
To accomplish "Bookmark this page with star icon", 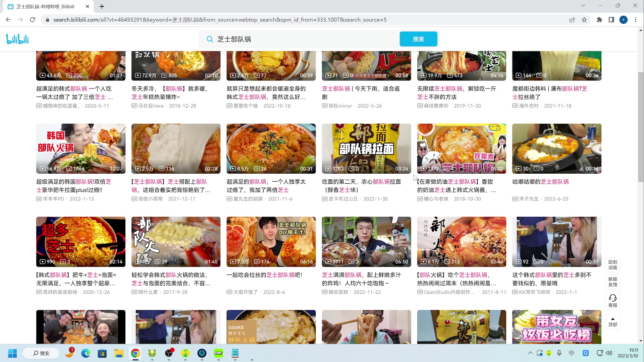I will 584,20.
